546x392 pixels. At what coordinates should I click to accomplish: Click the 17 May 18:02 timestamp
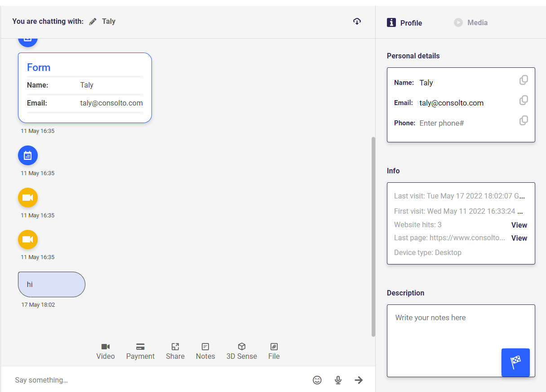click(x=38, y=305)
